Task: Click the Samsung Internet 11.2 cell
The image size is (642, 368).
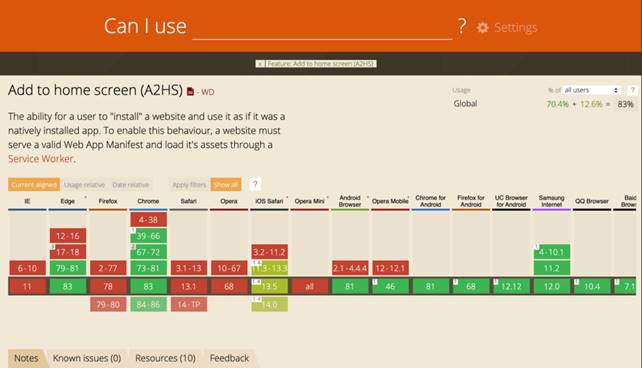Action: [x=552, y=269]
